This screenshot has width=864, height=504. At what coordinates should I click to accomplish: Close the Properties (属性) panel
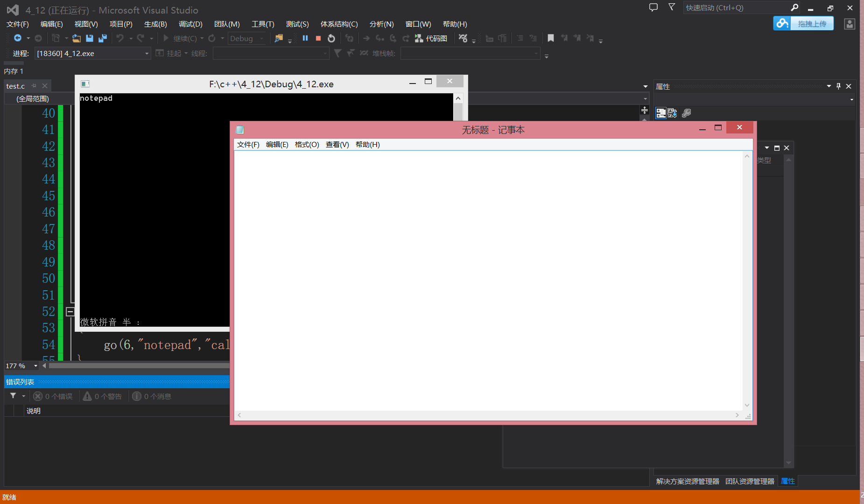click(x=849, y=86)
